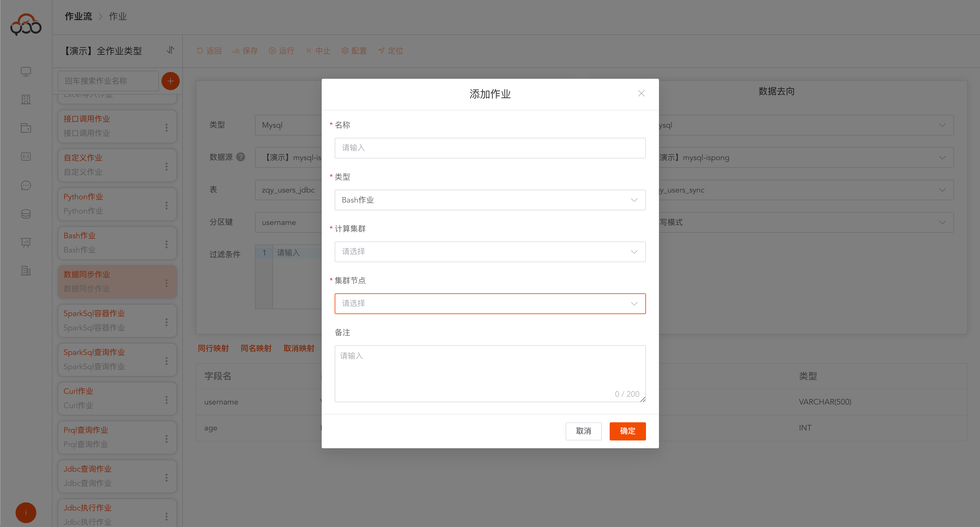Focus the 名称 input field

(x=490, y=148)
